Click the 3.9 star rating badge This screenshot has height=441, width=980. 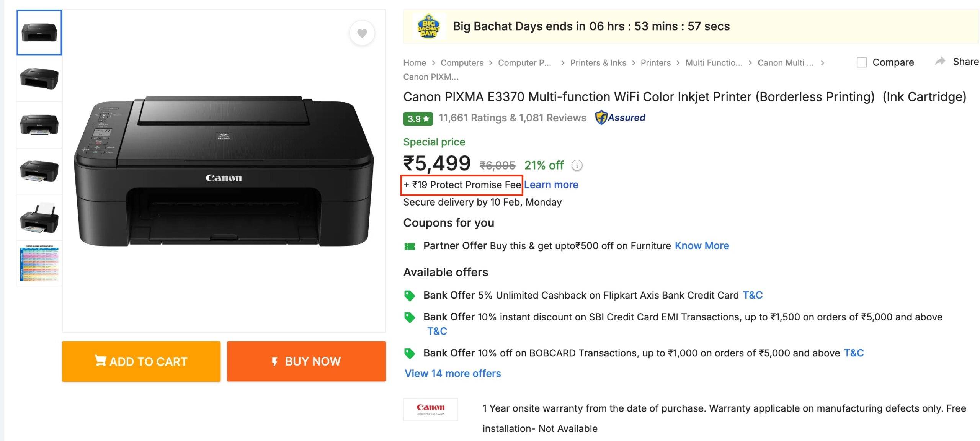[x=418, y=118]
